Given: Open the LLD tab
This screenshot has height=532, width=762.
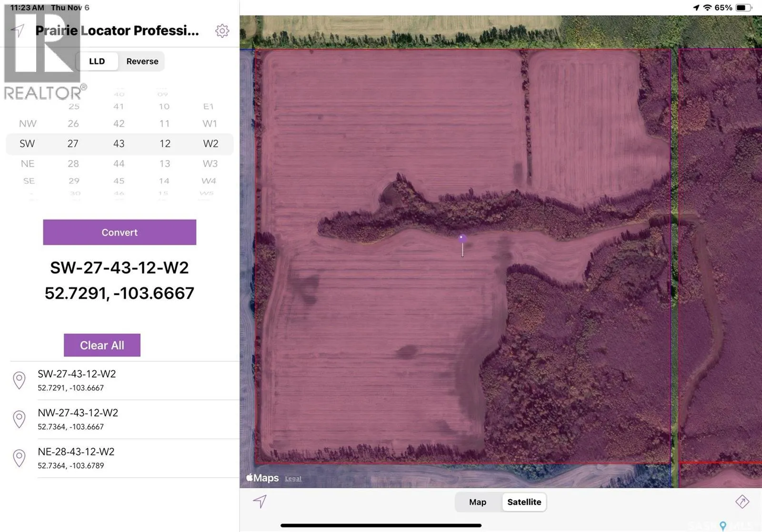Looking at the screenshot, I should click(x=97, y=61).
